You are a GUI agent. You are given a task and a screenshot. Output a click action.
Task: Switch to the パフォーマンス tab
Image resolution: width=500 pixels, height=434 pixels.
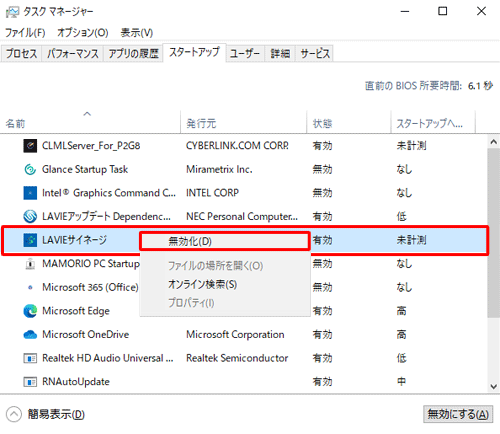[x=73, y=53]
